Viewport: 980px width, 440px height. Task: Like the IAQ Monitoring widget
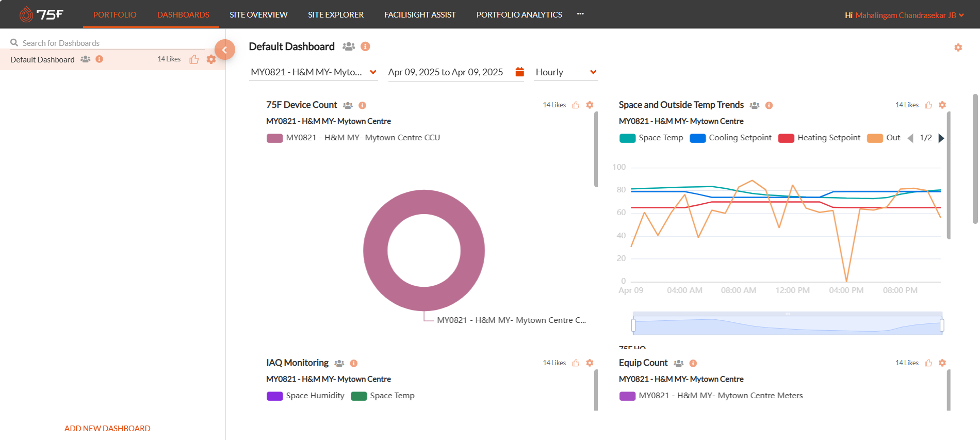(576, 363)
